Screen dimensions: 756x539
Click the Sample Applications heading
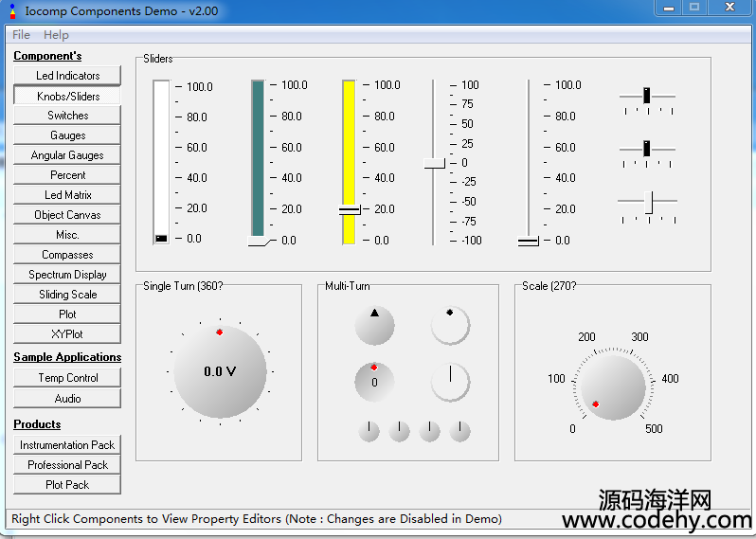[67, 357]
